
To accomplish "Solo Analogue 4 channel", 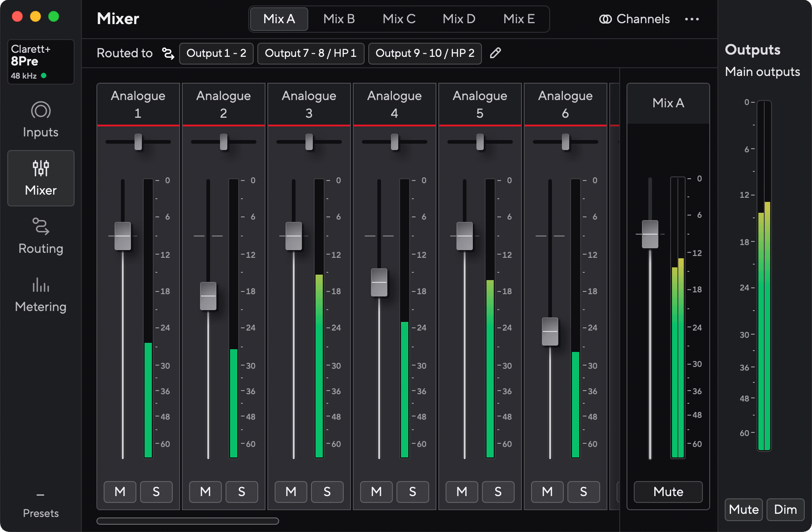I will click(x=413, y=492).
